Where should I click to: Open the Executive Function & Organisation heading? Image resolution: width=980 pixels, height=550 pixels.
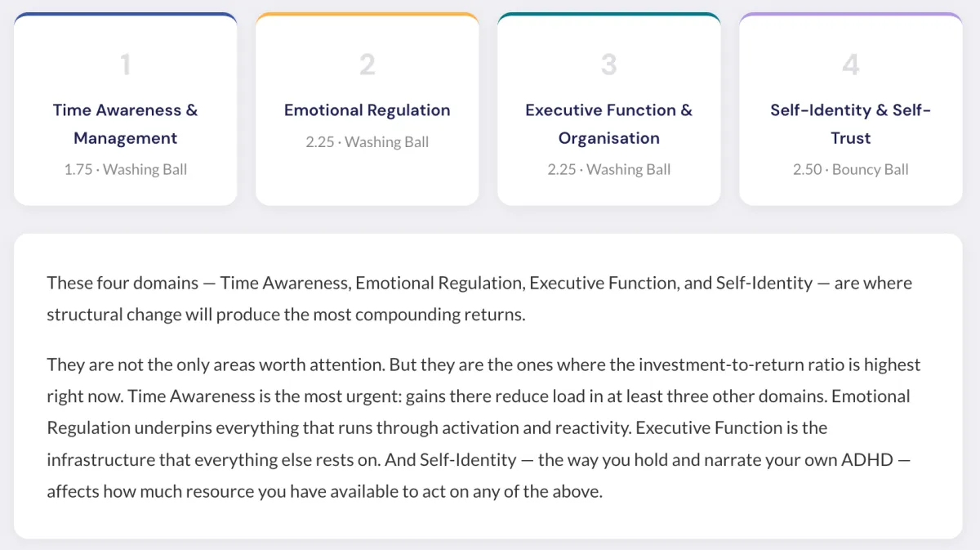point(608,124)
